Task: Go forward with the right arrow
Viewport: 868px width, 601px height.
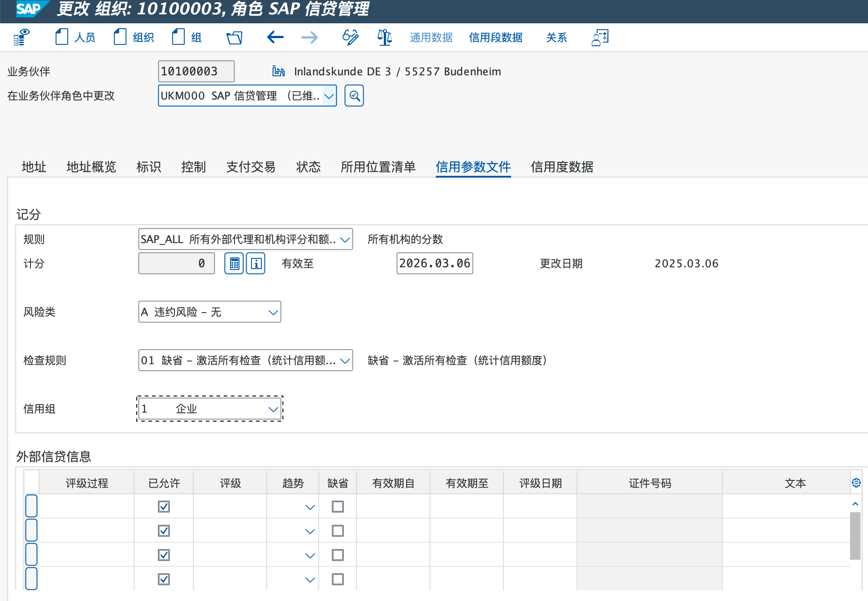Action: click(x=309, y=37)
